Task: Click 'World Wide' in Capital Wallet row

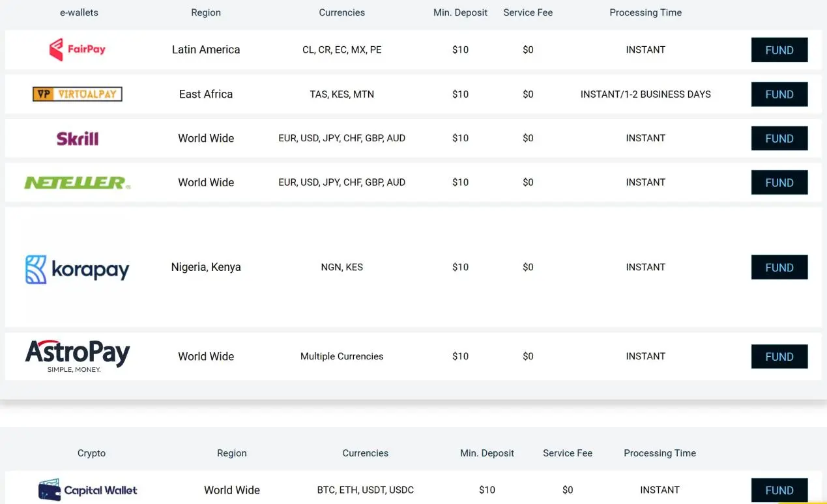Action: click(x=232, y=490)
